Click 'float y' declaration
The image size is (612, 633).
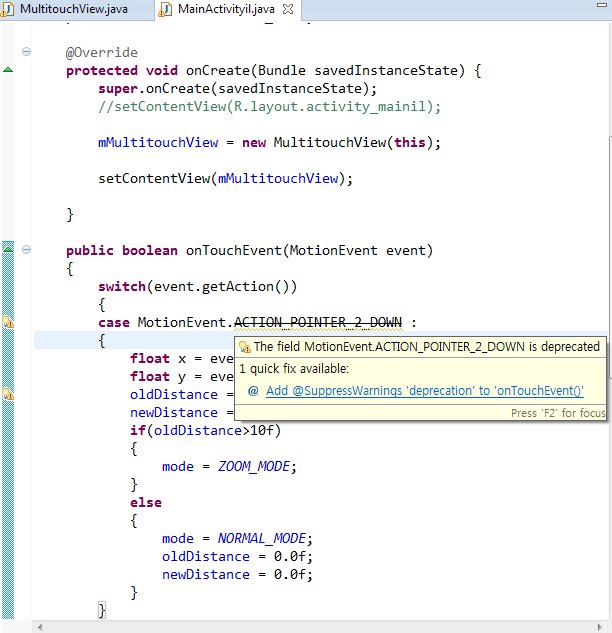coord(158,377)
